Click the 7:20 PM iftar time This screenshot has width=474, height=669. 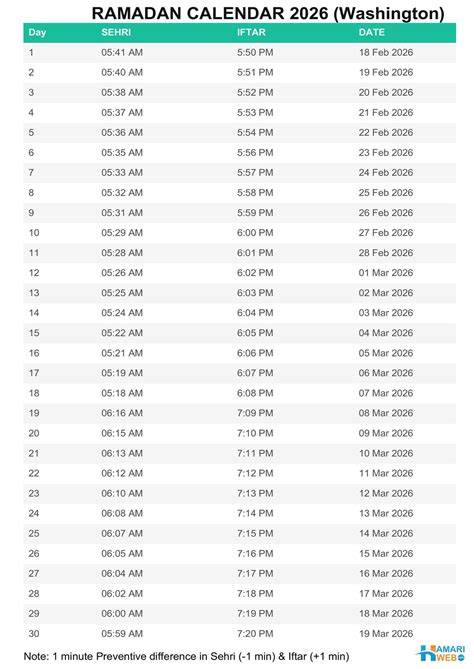(x=255, y=634)
